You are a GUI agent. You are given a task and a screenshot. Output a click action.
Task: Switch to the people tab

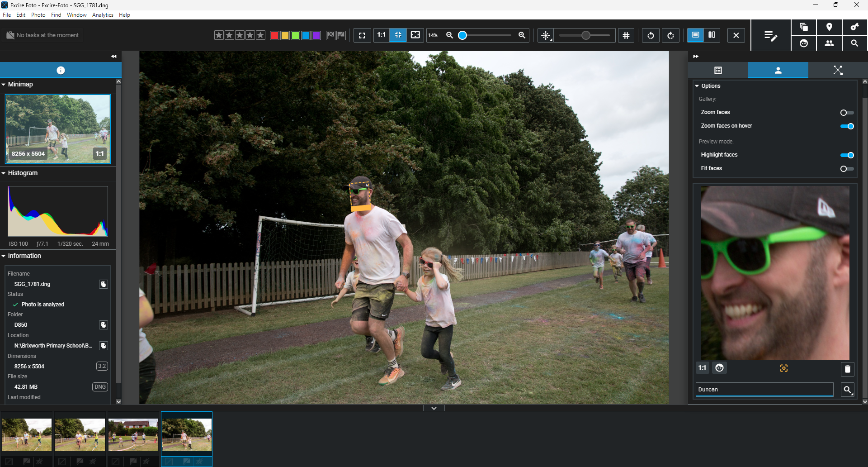778,70
